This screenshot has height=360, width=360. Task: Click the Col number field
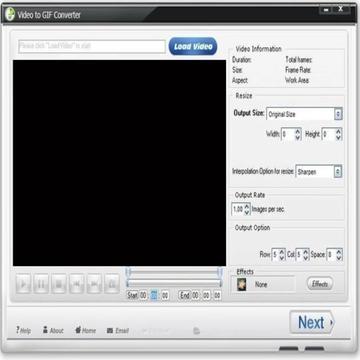(x=299, y=255)
